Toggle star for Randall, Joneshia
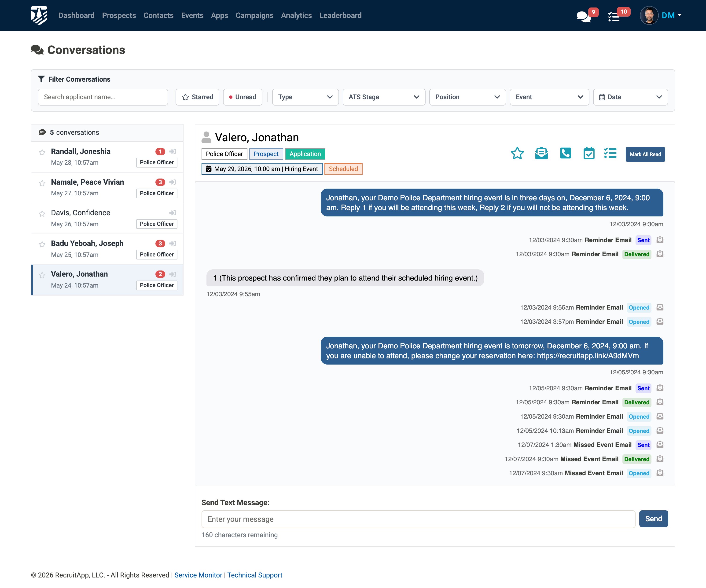This screenshot has height=588, width=706. 42,153
